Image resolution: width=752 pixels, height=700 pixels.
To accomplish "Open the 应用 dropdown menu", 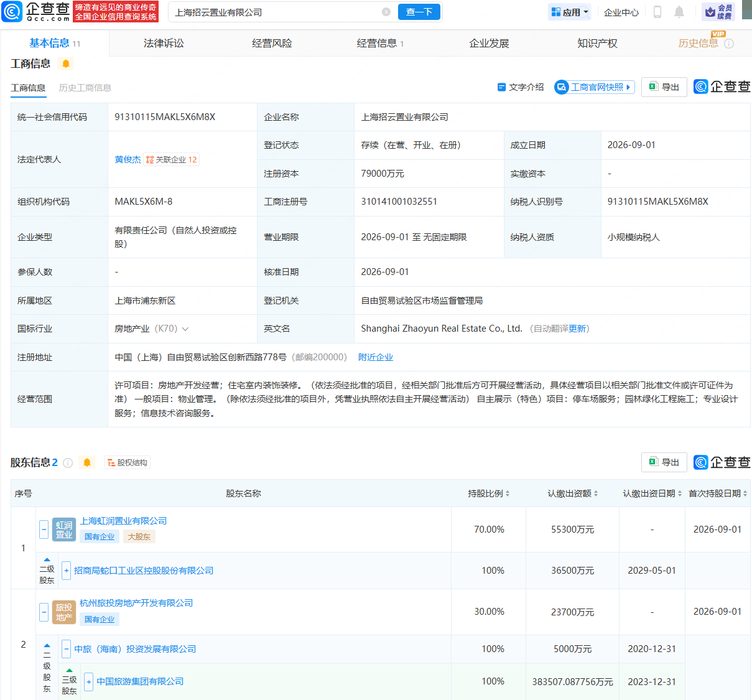I will tap(570, 12).
